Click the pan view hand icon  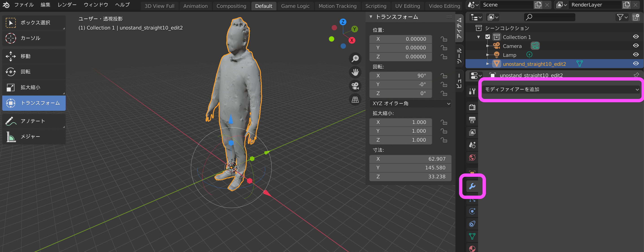pos(355,72)
